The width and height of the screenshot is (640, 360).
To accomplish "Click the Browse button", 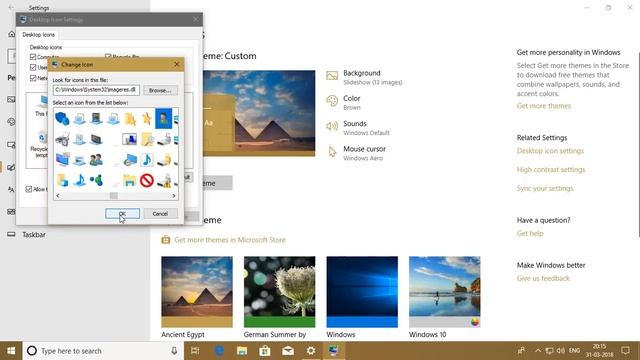I will pyautogui.click(x=160, y=90).
